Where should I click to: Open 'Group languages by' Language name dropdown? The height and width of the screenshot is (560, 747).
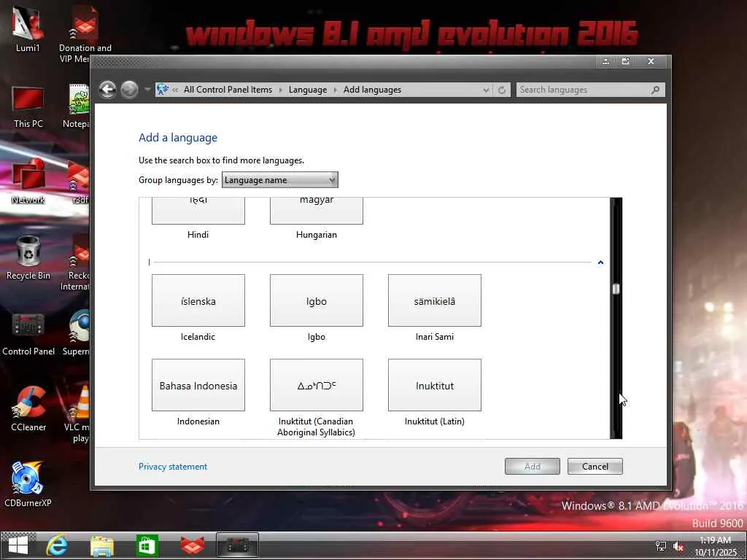pos(280,180)
